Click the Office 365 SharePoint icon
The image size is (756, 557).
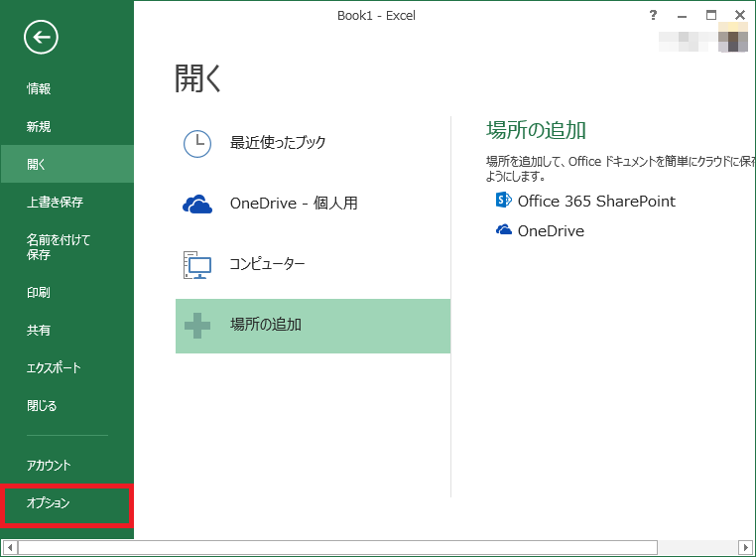(503, 201)
